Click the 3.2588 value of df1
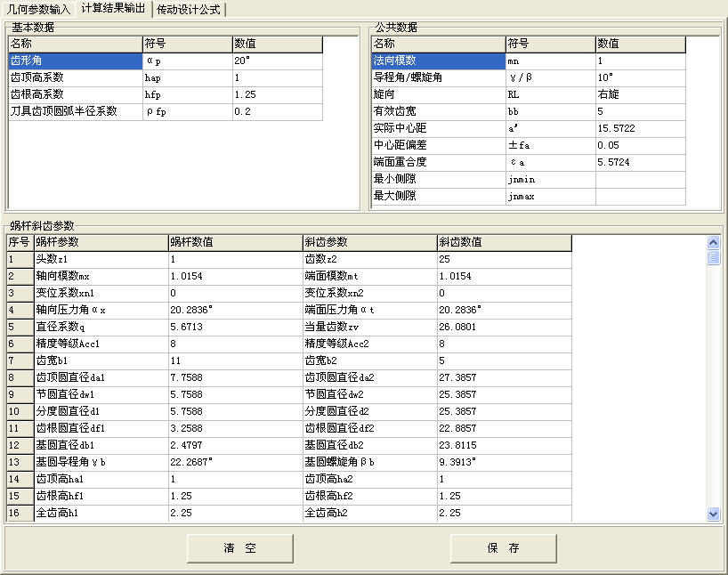 click(x=235, y=429)
